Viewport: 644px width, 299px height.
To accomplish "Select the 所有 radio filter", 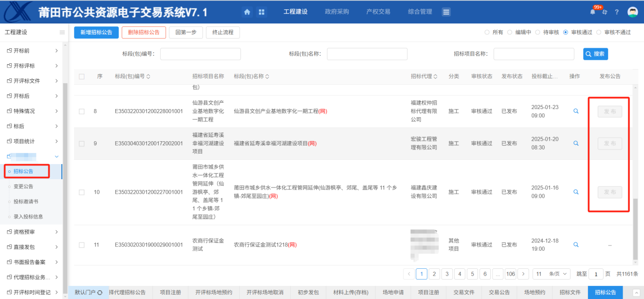I will point(487,33).
